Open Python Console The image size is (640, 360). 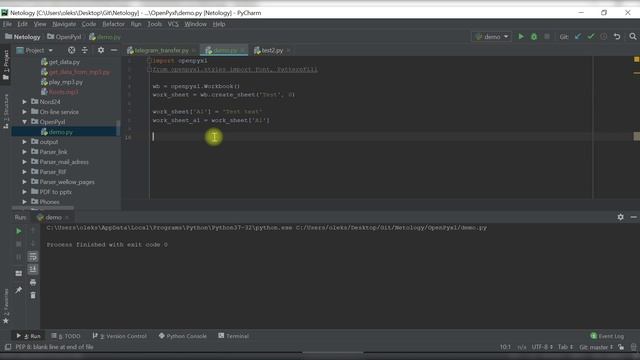pos(182,336)
